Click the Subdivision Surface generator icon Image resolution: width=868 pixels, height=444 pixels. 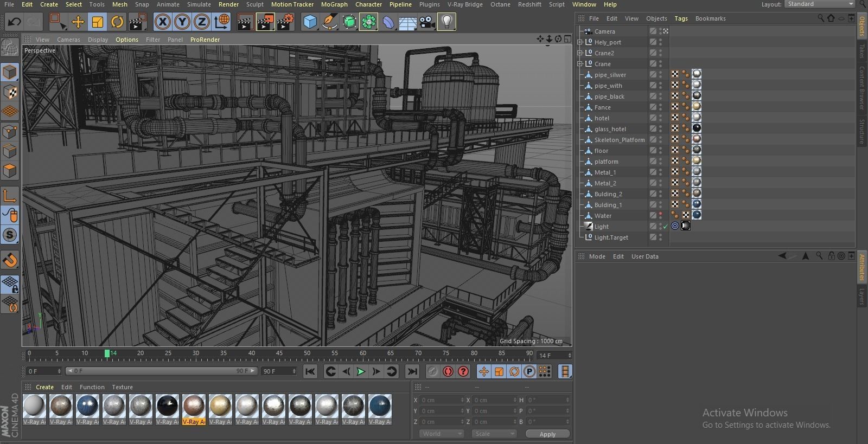point(349,22)
